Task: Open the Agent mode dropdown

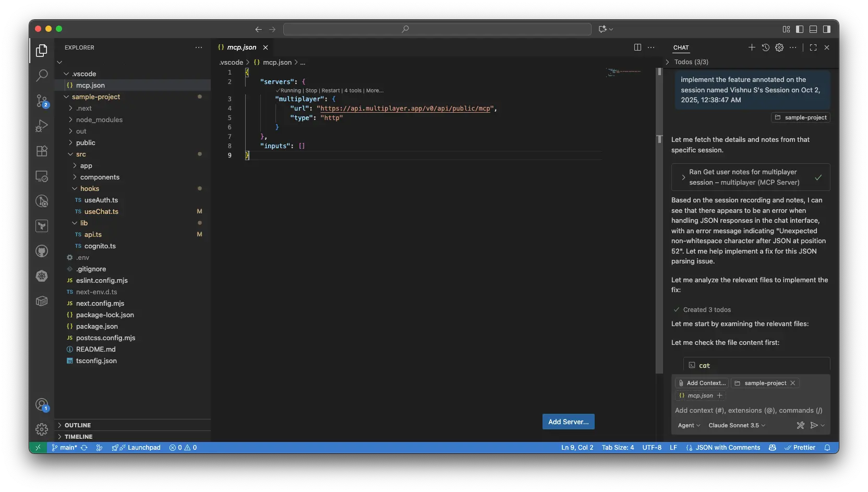Action: (688, 425)
